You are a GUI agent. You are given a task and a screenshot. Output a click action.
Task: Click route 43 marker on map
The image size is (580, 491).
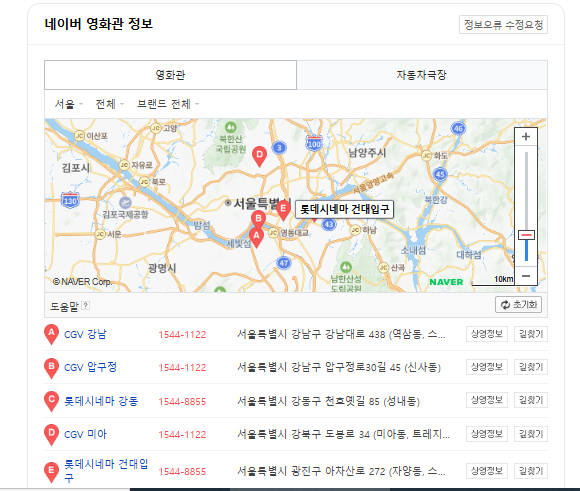pyautogui.click(x=328, y=224)
